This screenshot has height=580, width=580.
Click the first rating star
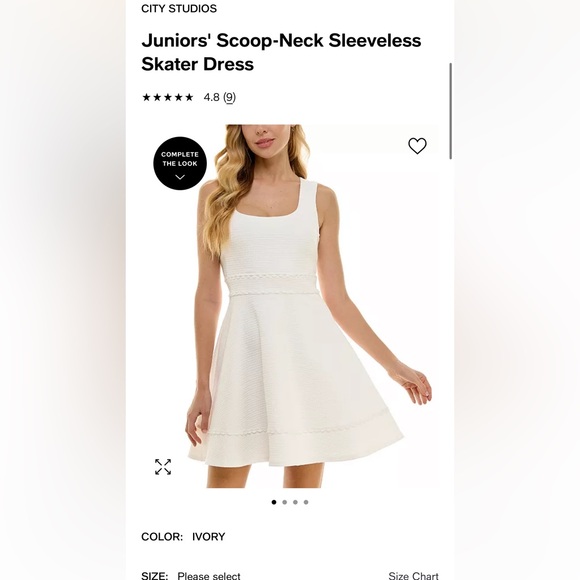(146, 97)
